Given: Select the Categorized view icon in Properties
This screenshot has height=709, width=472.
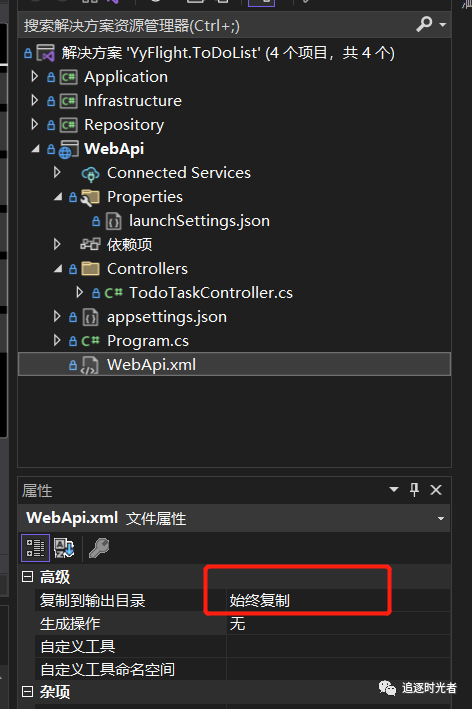Looking at the screenshot, I should click(35, 548).
